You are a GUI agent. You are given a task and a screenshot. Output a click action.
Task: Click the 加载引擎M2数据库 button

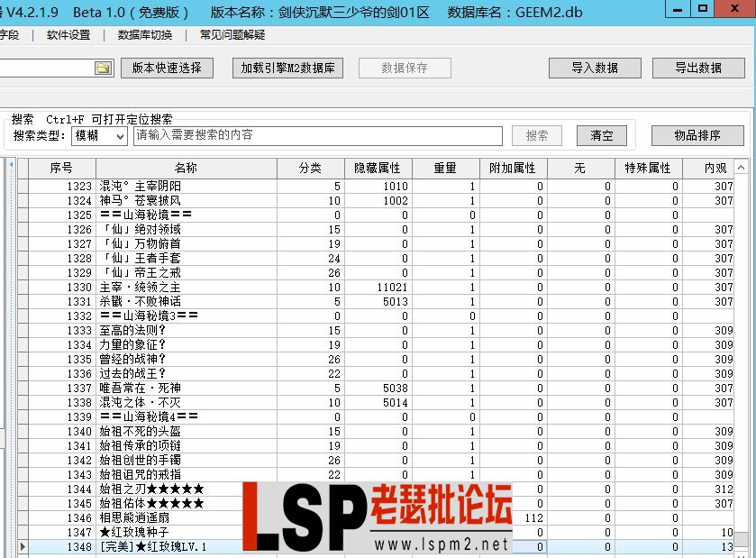point(287,68)
